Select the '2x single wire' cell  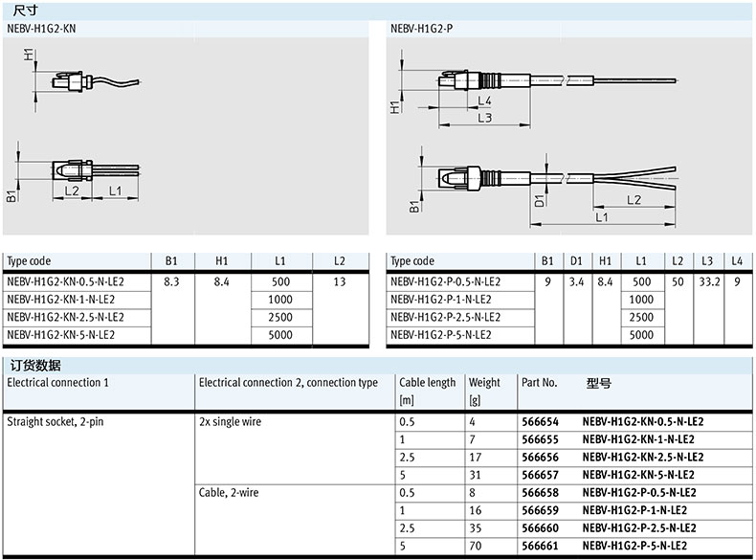[230, 421]
